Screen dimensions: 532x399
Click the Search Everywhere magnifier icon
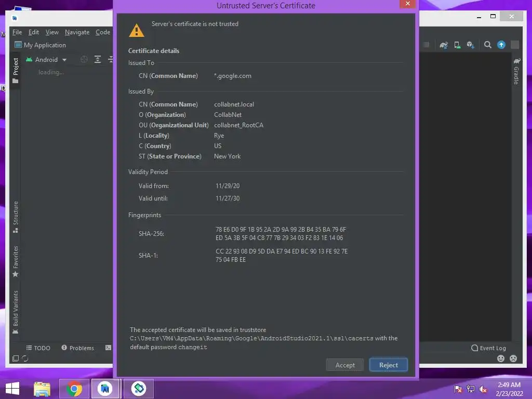tap(487, 45)
